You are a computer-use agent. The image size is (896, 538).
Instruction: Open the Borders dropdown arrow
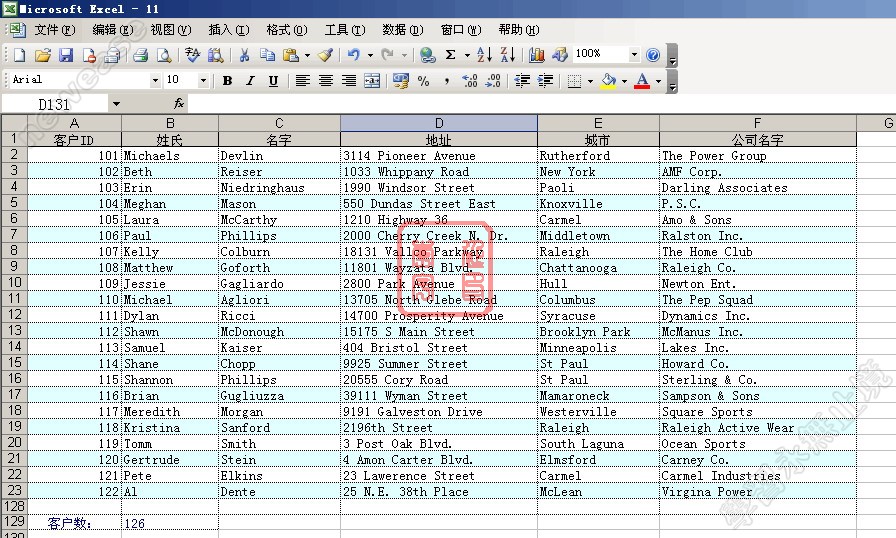590,81
